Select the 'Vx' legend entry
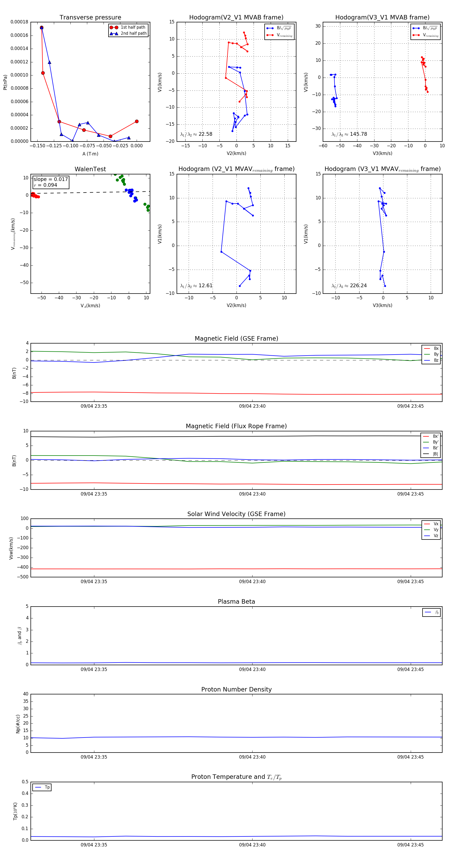The height and width of the screenshot is (868, 473). (x=431, y=524)
